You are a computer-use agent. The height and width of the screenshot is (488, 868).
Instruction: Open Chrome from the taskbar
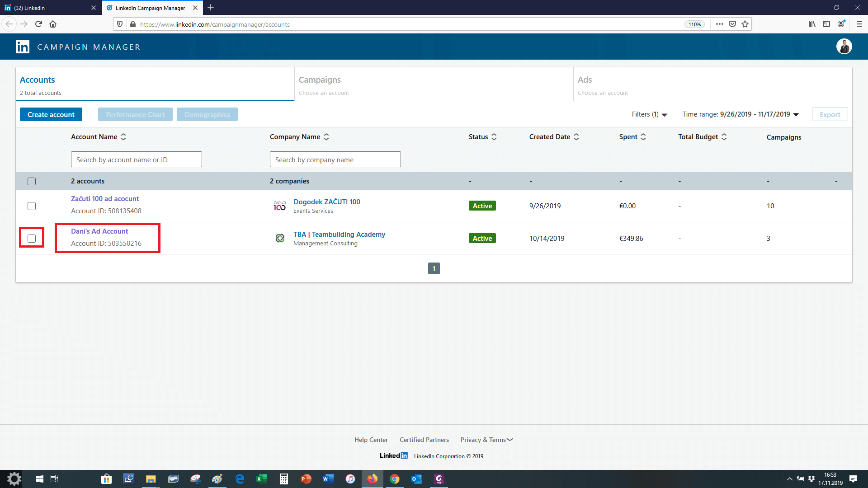click(x=395, y=479)
